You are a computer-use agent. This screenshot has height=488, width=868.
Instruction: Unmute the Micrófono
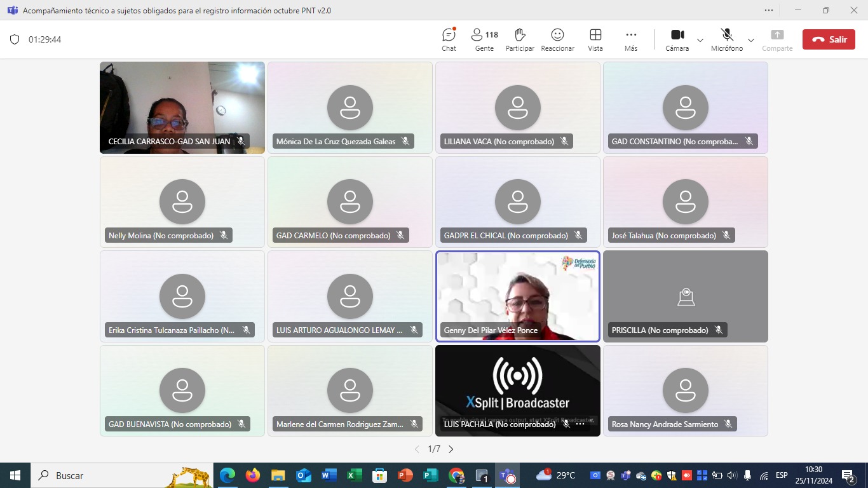(726, 39)
